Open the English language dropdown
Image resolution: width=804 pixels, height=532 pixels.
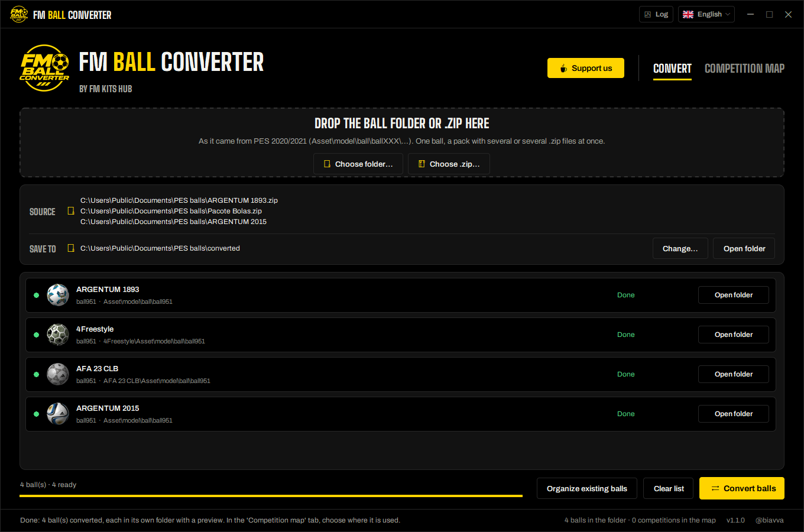(706, 14)
